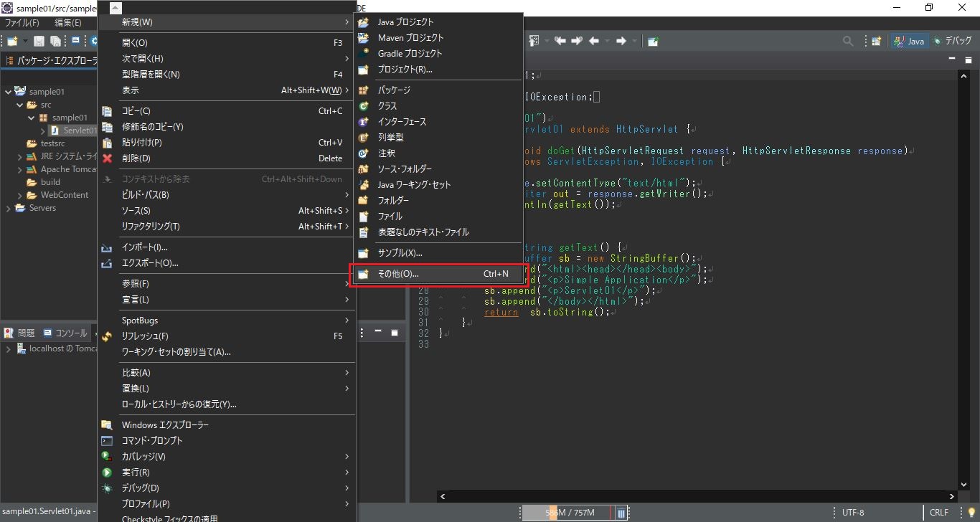Image resolution: width=980 pixels, height=522 pixels.
Task: Expand the WebContent folder node
Action: tap(19, 195)
